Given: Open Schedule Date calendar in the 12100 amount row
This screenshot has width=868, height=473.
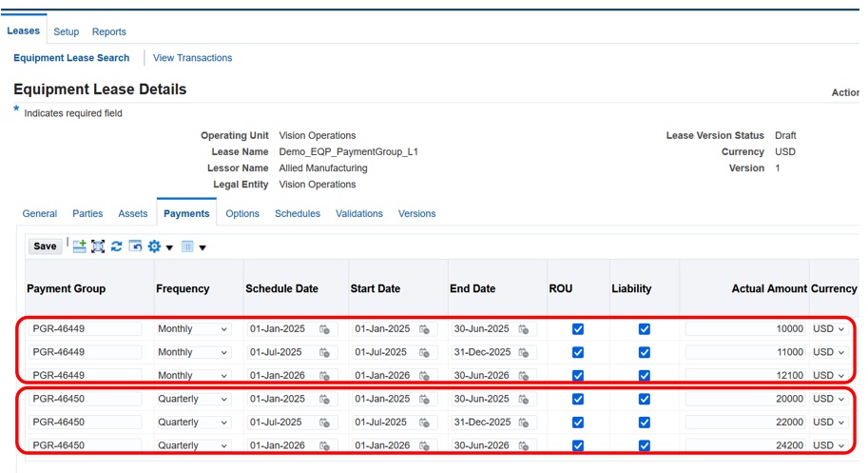Looking at the screenshot, I should pos(325,376).
